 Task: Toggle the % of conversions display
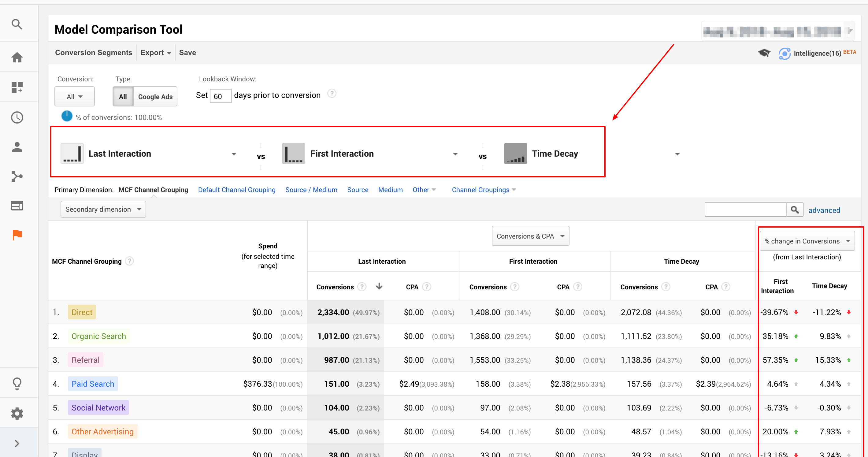pyautogui.click(x=67, y=117)
